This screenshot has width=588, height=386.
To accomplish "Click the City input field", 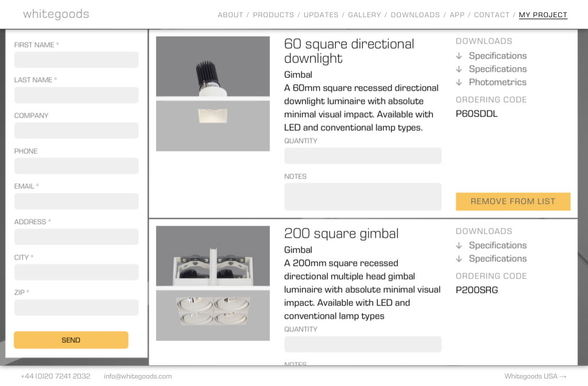I will pyautogui.click(x=76, y=272).
